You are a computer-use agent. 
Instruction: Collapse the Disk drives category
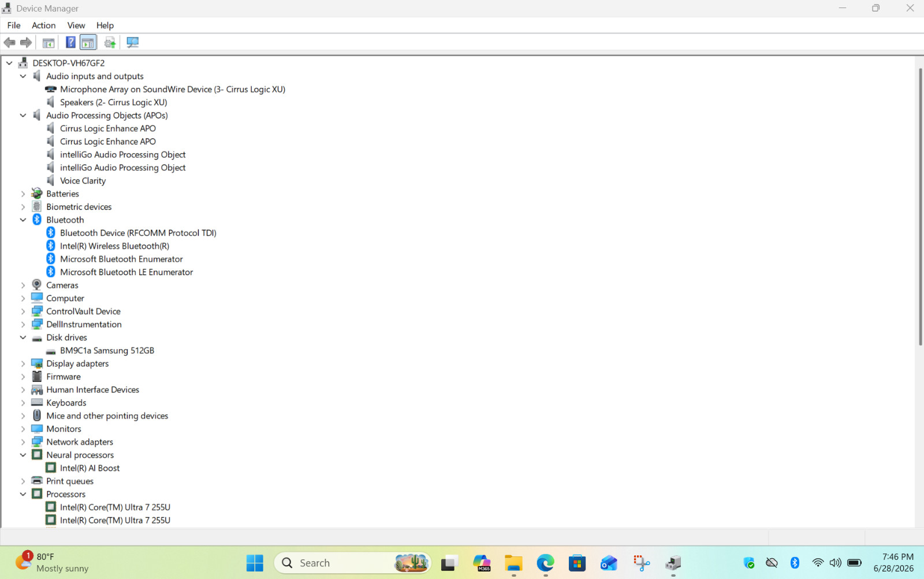(x=23, y=337)
